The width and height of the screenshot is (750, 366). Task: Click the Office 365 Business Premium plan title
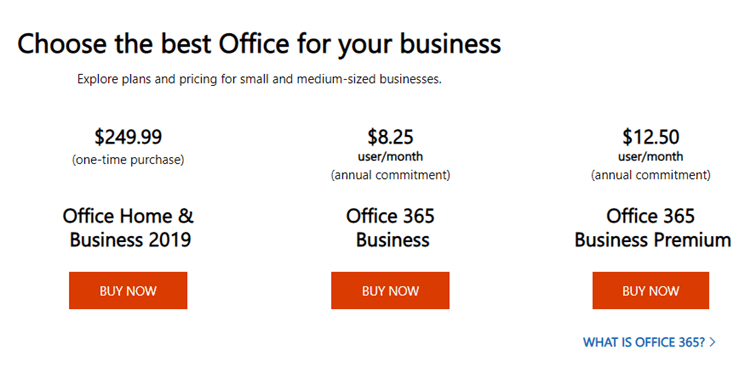652,228
